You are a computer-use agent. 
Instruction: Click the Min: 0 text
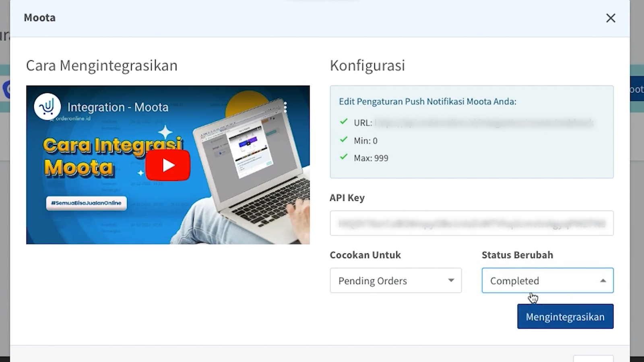[x=365, y=141]
